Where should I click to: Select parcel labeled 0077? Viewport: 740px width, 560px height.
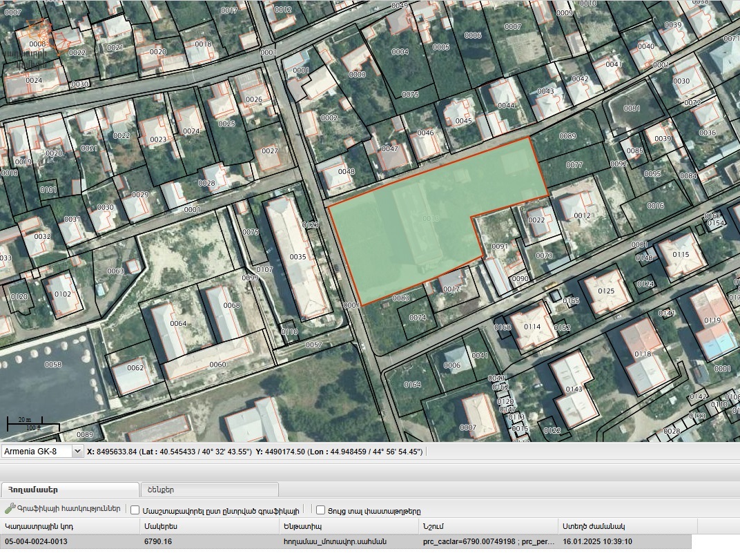574,165
